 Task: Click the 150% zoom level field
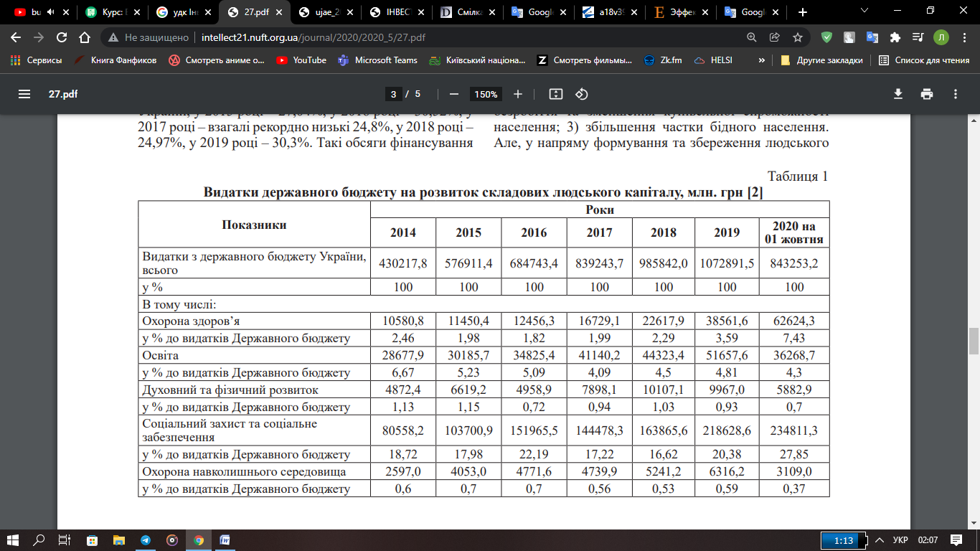(486, 94)
